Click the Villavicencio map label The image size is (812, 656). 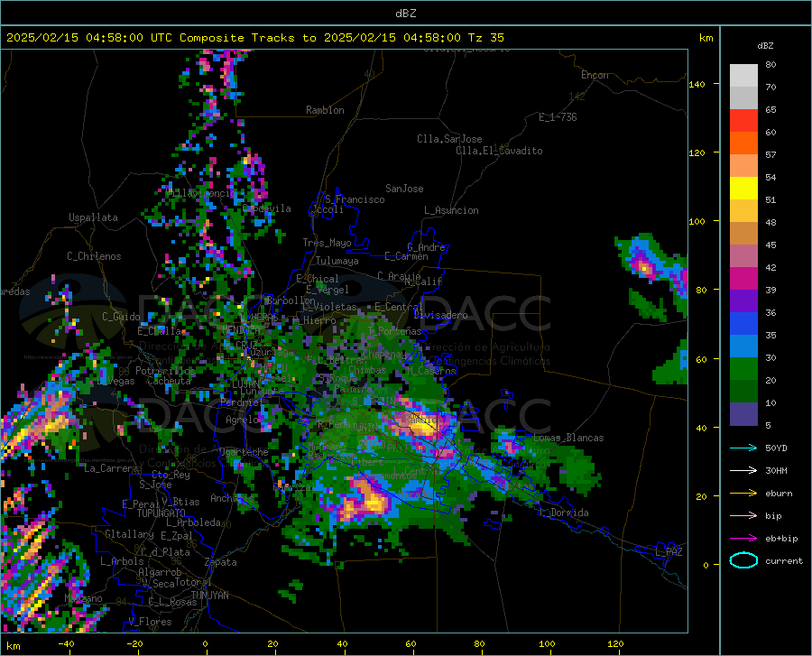tap(201, 193)
